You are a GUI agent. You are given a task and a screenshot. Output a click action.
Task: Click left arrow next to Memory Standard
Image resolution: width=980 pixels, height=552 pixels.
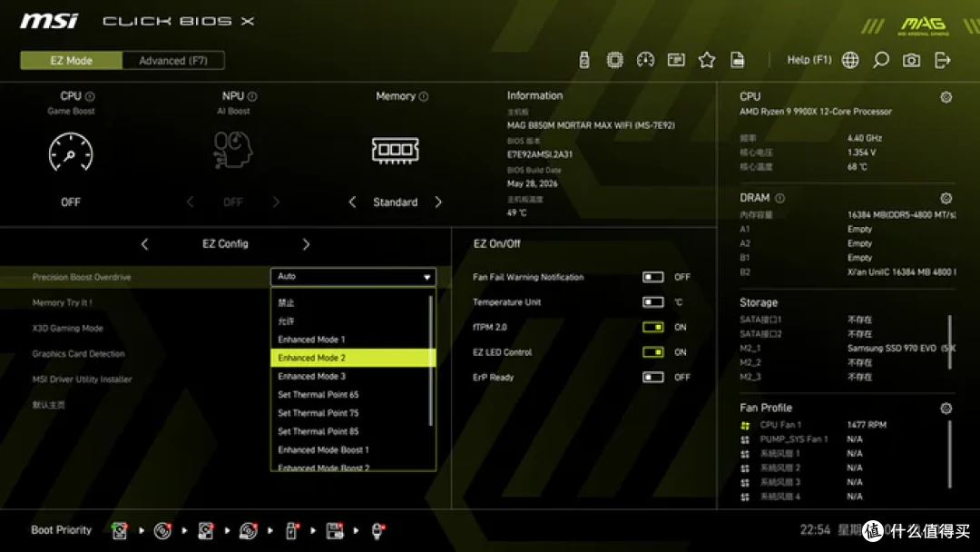click(x=352, y=202)
